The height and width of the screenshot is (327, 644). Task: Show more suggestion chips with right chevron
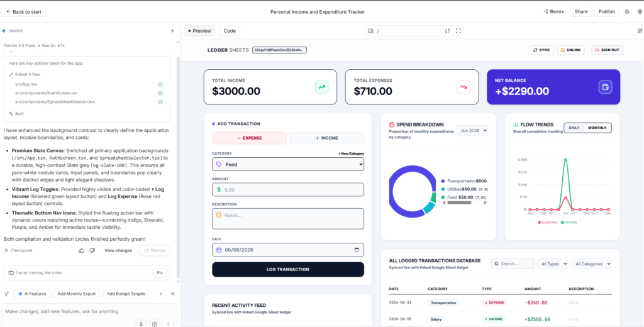pyautogui.click(x=161, y=294)
